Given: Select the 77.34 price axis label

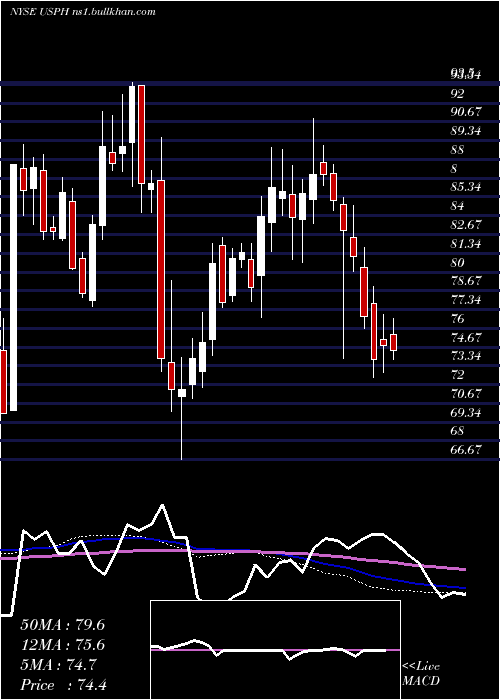Looking at the screenshot, I should click(465, 300).
